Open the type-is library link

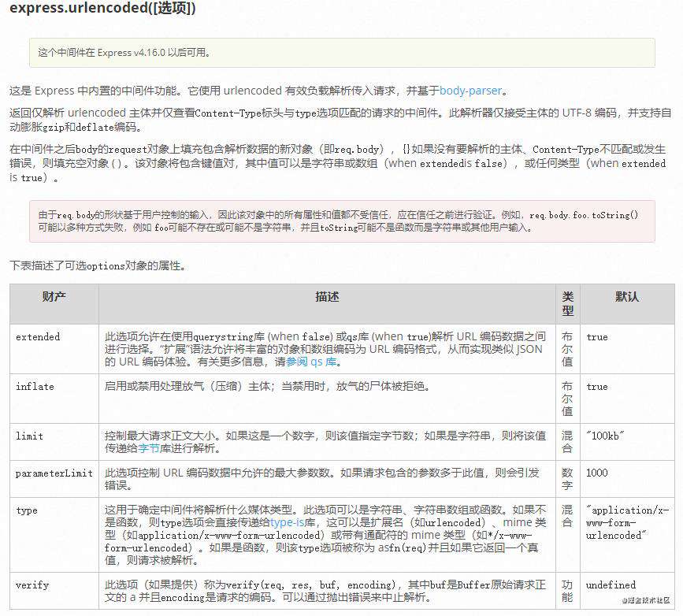(287, 522)
